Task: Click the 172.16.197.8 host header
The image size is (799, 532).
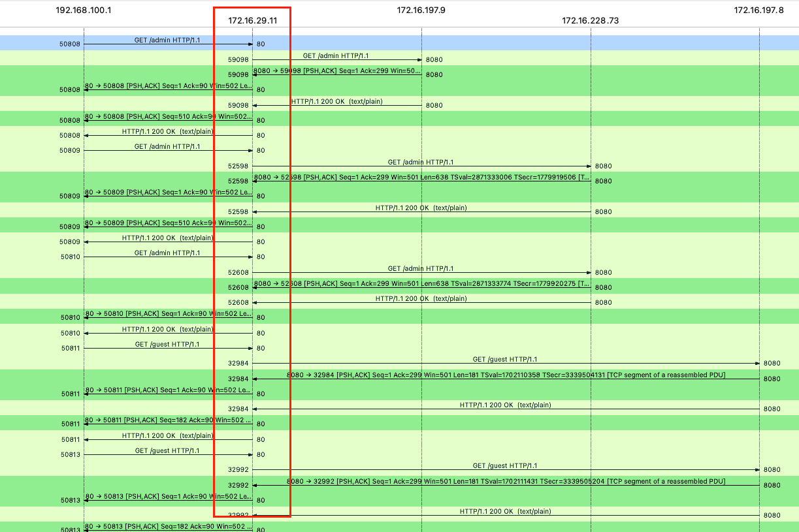Action: point(758,10)
